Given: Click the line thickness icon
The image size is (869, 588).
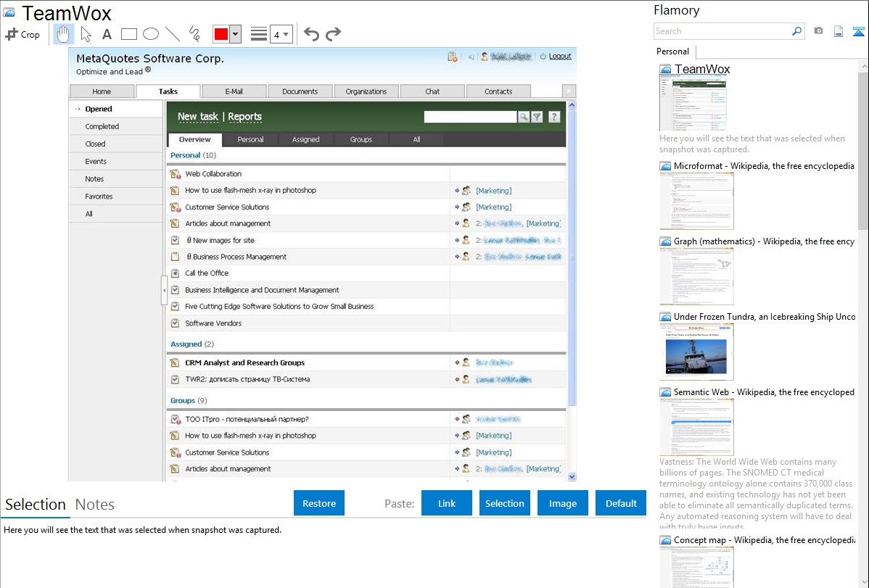Looking at the screenshot, I should pyautogui.click(x=259, y=34).
